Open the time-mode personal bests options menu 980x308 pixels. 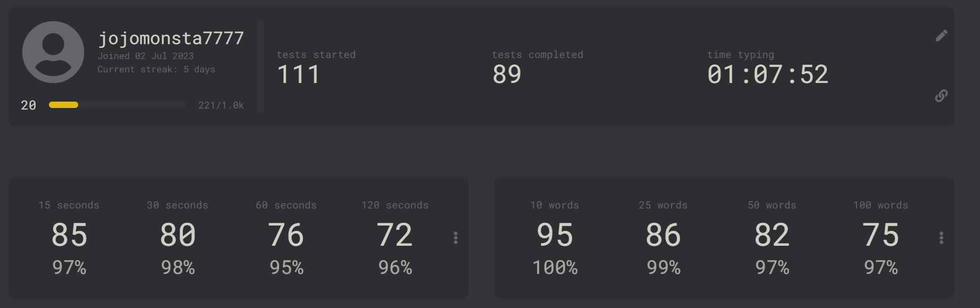pos(456,238)
